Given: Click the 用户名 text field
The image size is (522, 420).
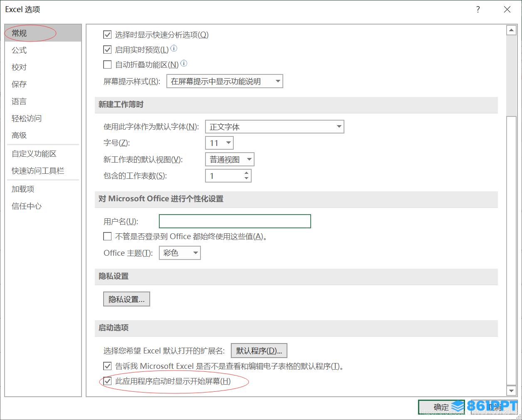Looking at the screenshot, I should 235,221.
